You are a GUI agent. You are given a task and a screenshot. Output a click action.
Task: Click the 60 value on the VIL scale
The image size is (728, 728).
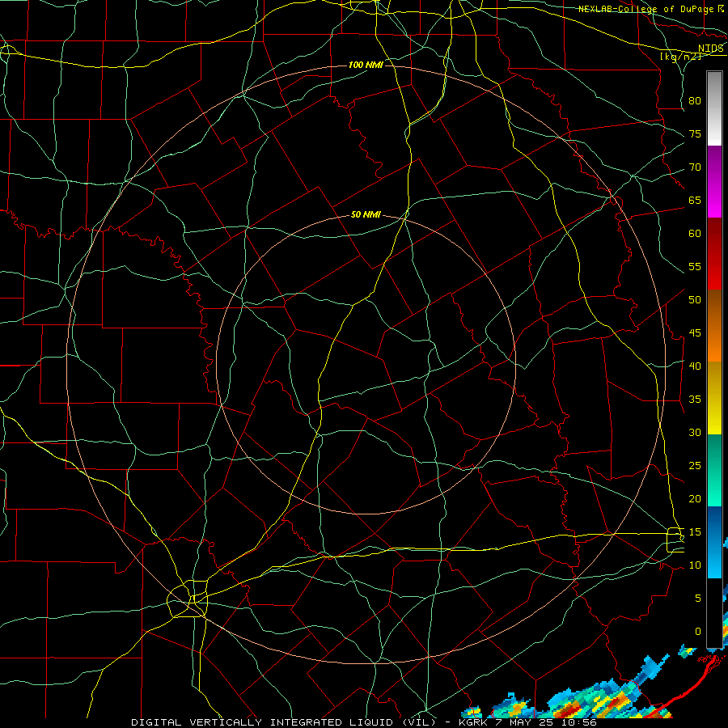(695, 234)
